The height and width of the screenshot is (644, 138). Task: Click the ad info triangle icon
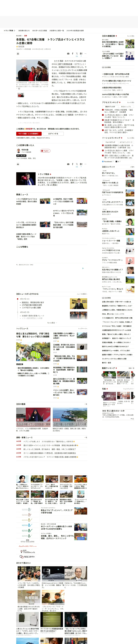(83, 268)
